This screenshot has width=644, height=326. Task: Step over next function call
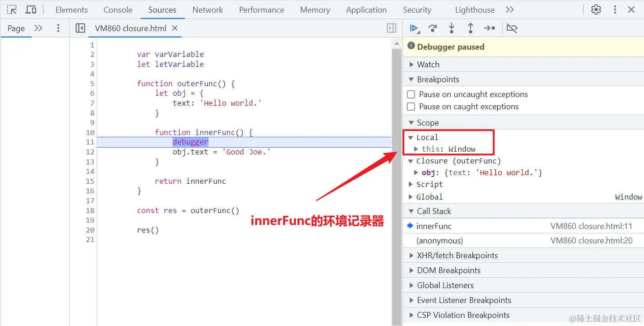(433, 28)
